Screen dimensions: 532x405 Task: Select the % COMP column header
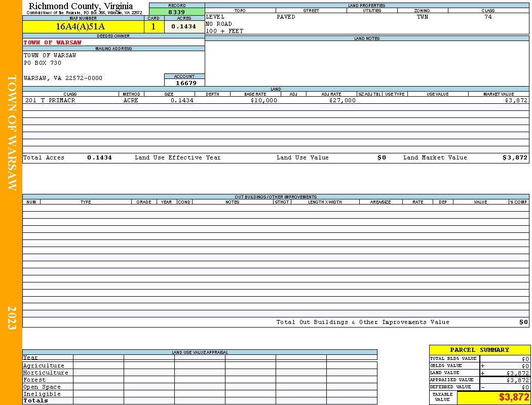[x=518, y=201]
